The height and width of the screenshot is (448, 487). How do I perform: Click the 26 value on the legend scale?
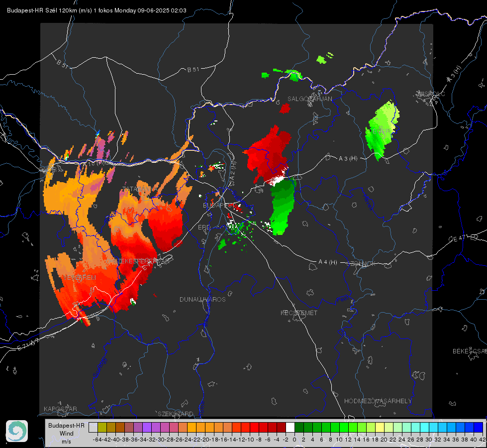click(x=411, y=440)
